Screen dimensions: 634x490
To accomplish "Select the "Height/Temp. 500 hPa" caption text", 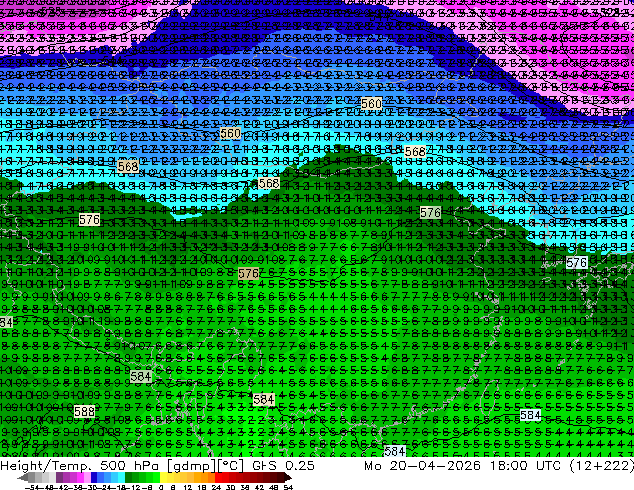I will click(81, 465).
